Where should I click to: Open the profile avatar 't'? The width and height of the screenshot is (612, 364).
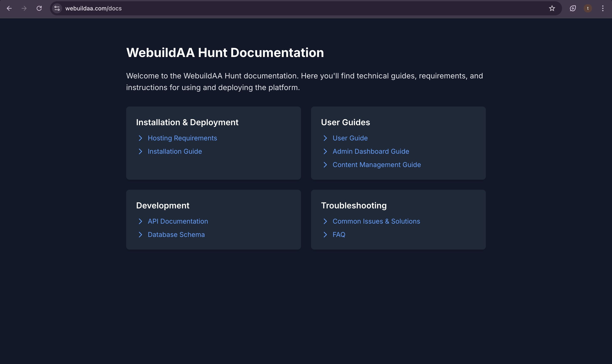tap(588, 8)
